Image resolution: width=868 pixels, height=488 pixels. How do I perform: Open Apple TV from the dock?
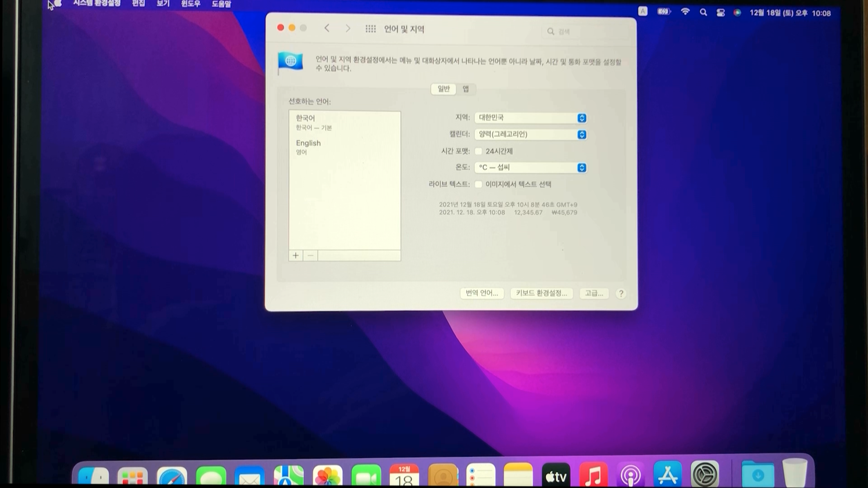click(556, 476)
